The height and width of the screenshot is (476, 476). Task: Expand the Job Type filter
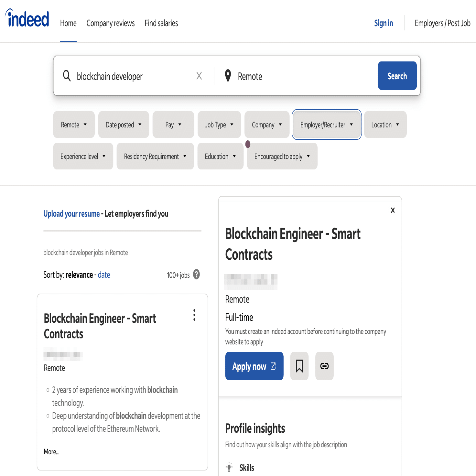pyautogui.click(x=219, y=125)
